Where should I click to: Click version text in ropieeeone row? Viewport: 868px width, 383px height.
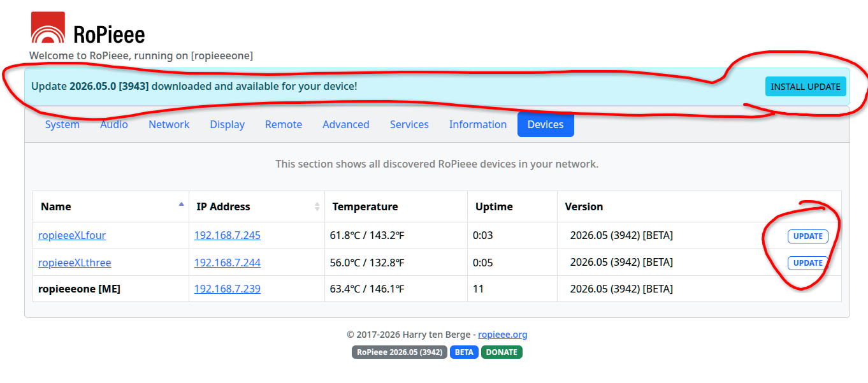(x=621, y=289)
